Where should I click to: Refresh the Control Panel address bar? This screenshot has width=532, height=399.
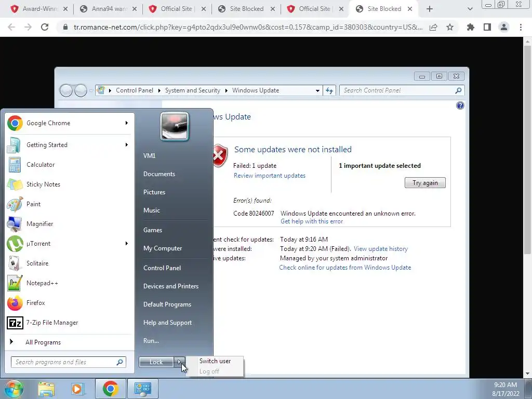[329, 90]
